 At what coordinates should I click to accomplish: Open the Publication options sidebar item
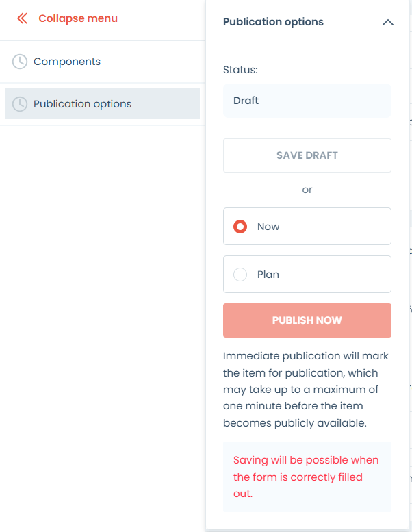click(x=82, y=104)
